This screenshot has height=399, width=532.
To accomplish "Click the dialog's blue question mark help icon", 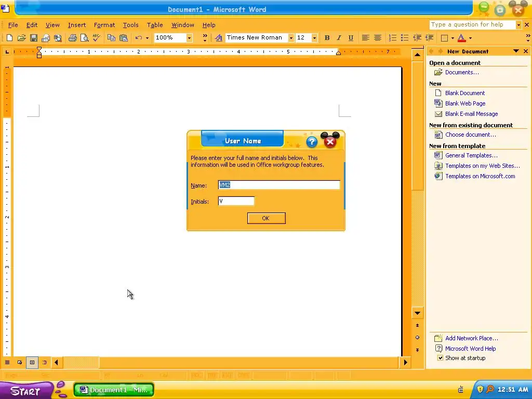I will pos(312,141).
